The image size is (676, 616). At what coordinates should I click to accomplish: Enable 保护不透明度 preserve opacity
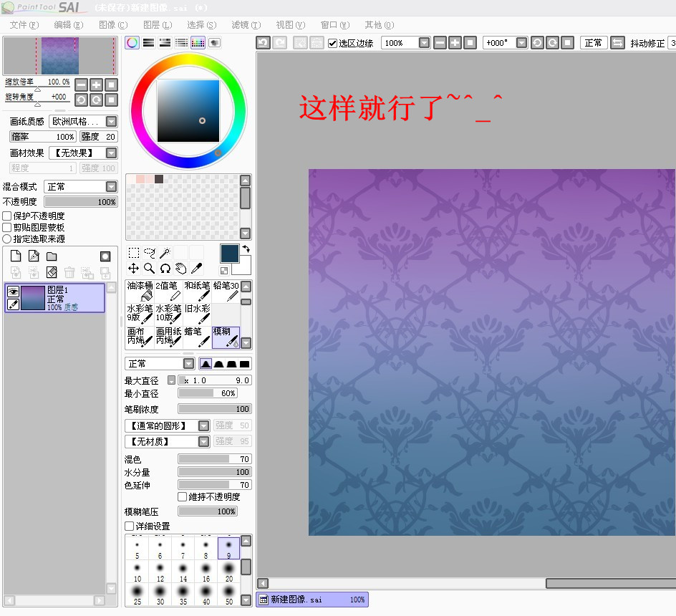point(7,216)
